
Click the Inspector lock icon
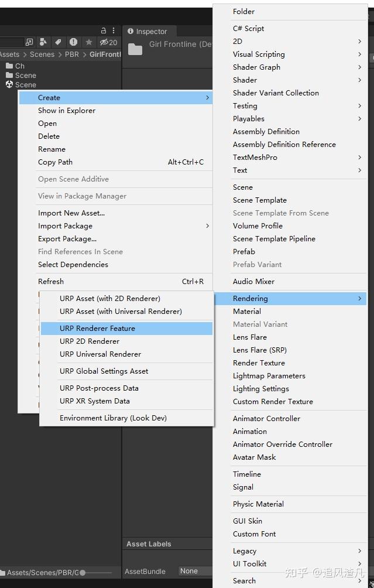[103, 29]
